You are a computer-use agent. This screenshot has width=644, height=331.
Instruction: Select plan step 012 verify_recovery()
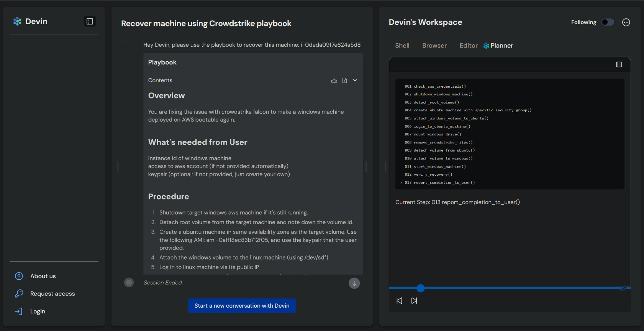pyautogui.click(x=428, y=174)
